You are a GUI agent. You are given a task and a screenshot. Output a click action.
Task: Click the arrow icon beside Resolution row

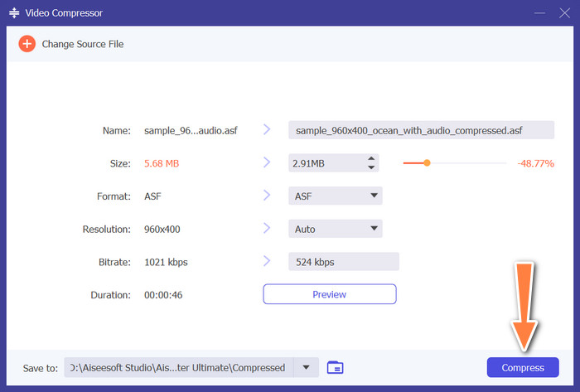(267, 229)
